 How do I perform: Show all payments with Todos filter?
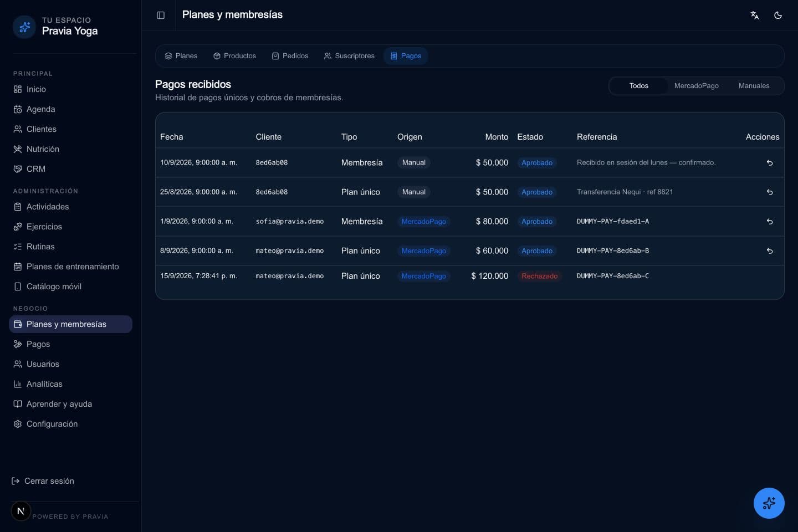coord(638,86)
